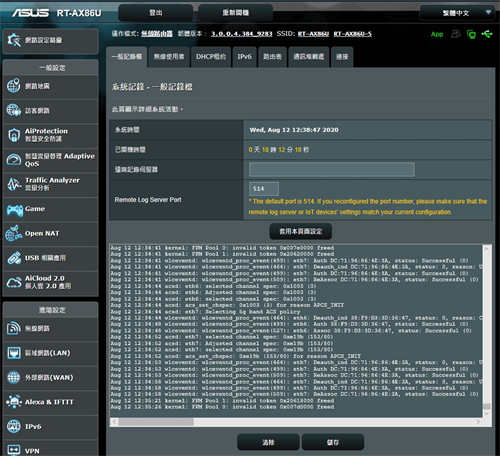Switch to the 一般記錄檔 general log tab
The height and width of the screenshot is (456, 500).
pos(127,57)
